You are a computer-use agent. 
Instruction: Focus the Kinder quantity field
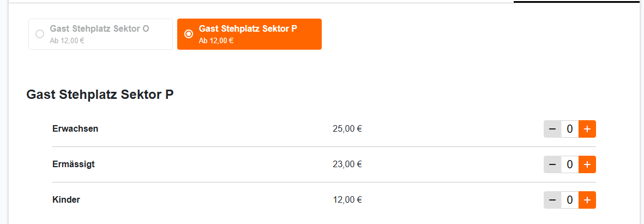[x=569, y=200]
